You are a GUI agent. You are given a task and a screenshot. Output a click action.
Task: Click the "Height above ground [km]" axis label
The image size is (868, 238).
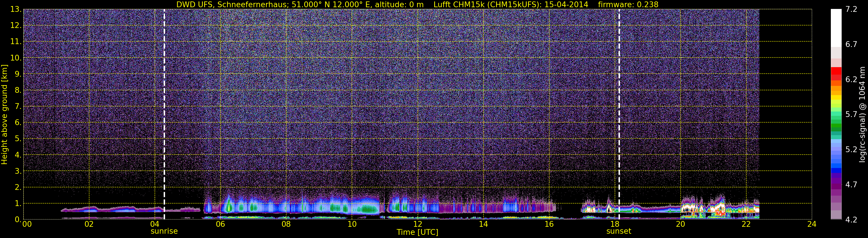4,114
